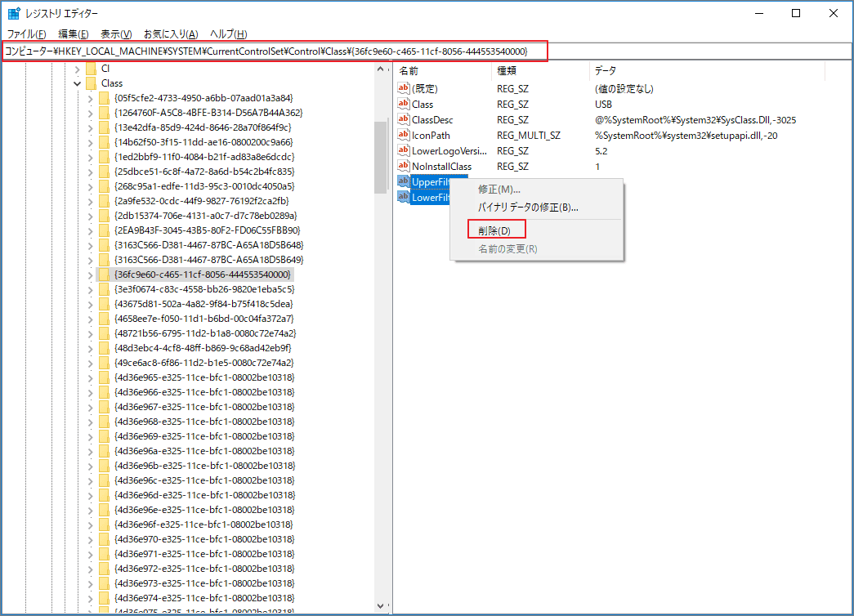Choose バイナリ データの修正(B)... in context menu
This screenshot has height=616, width=854.
528,207
